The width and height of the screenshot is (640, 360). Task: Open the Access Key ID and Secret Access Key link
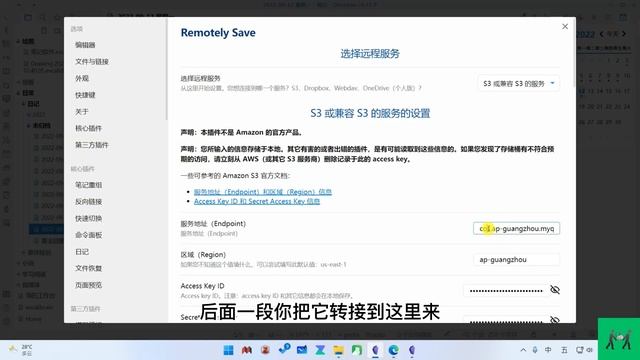257,201
